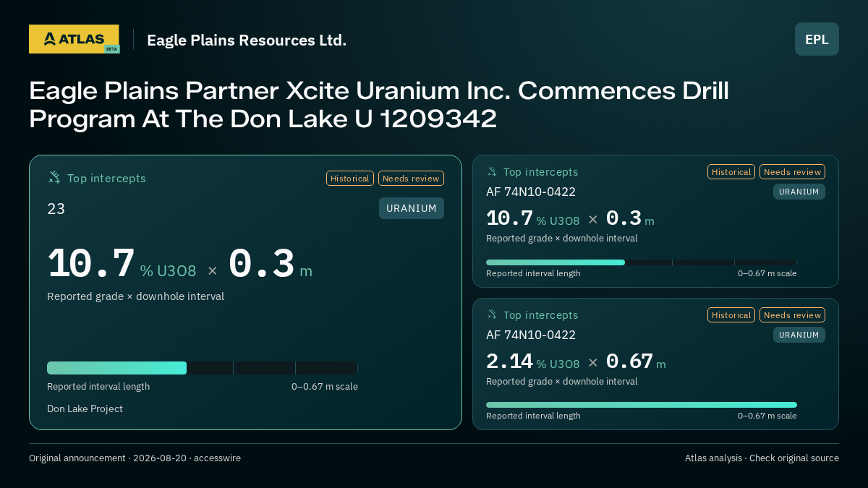This screenshot has width=868, height=488.
Task: Click the '2.14' grade value
Action: click(509, 361)
